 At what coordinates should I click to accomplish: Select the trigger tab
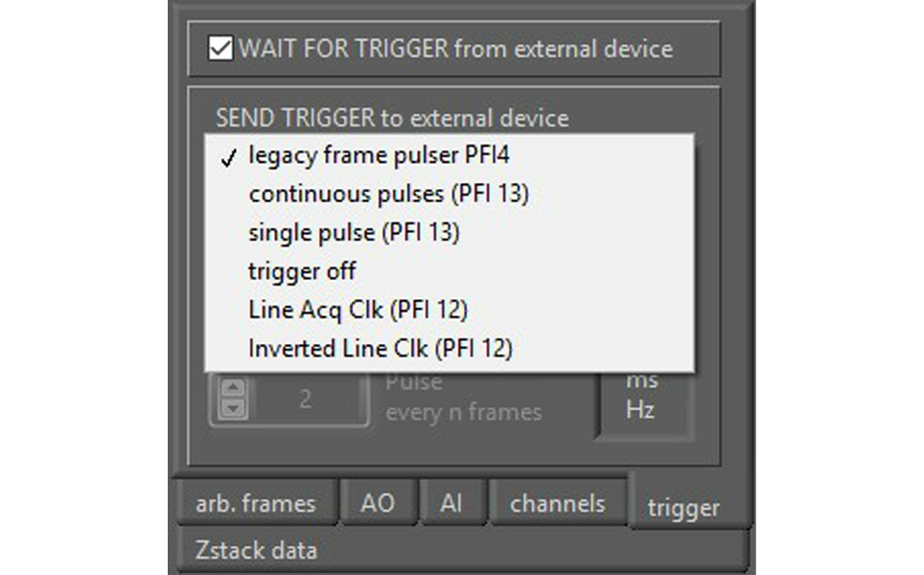(x=683, y=508)
